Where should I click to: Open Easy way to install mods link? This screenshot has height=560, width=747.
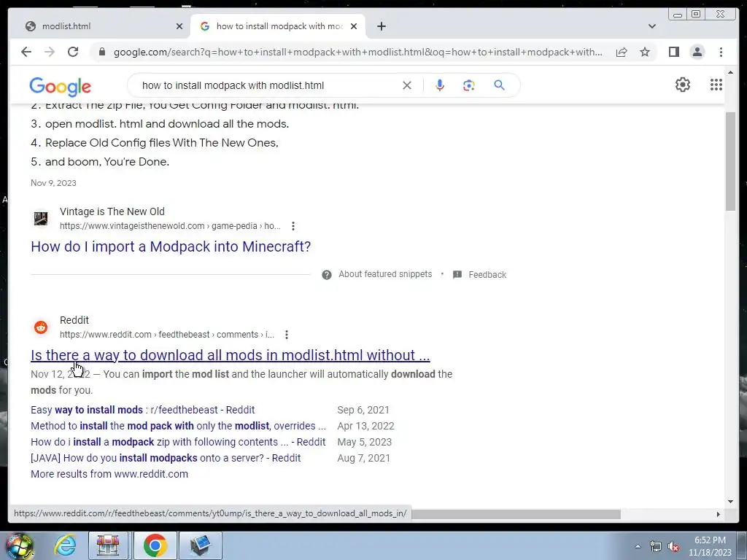142,410
